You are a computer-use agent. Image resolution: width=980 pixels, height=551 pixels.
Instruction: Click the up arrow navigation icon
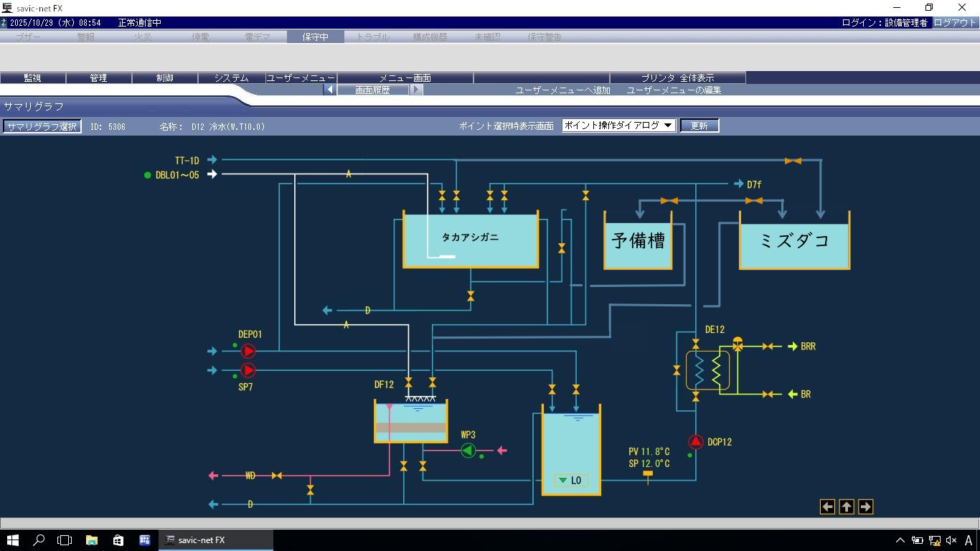[x=847, y=507]
